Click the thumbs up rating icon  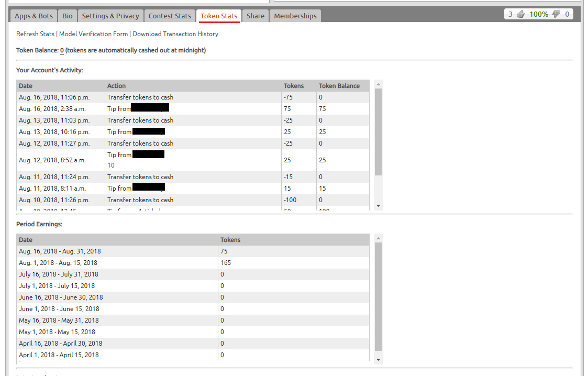[520, 14]
